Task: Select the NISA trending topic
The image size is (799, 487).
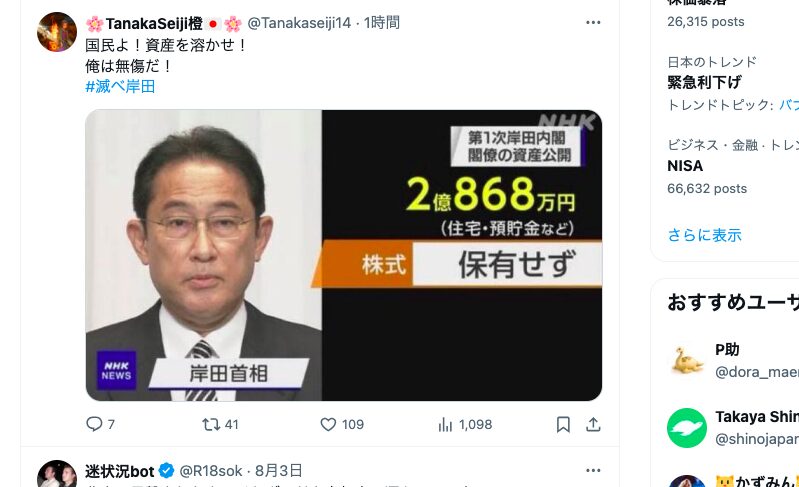Action: tap(685, 166)
